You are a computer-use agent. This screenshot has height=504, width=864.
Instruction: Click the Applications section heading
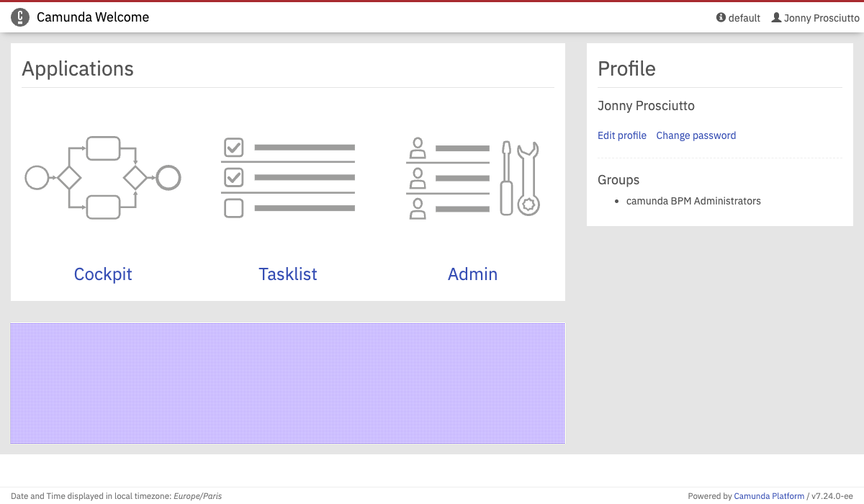click(x=78, y=68)
